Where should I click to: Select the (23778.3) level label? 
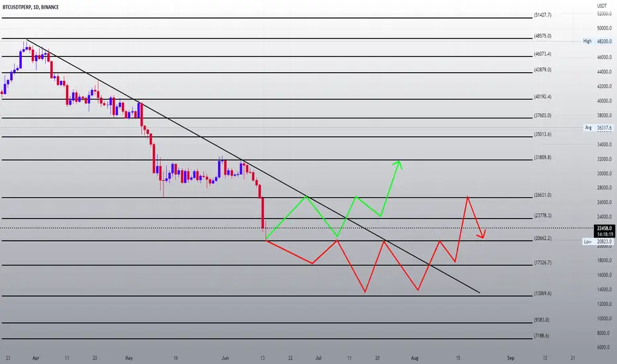[543, 216]
